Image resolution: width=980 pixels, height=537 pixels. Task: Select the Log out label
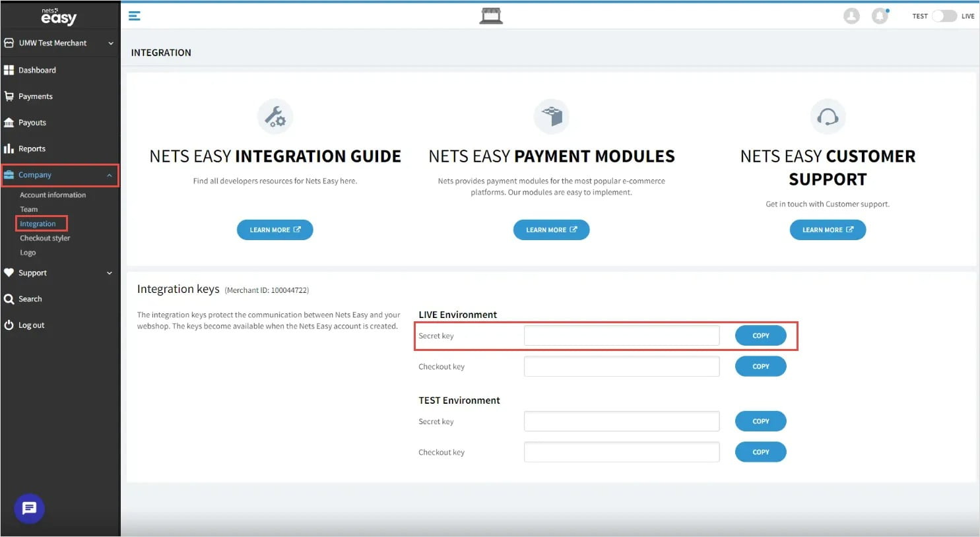coord(32,325)
